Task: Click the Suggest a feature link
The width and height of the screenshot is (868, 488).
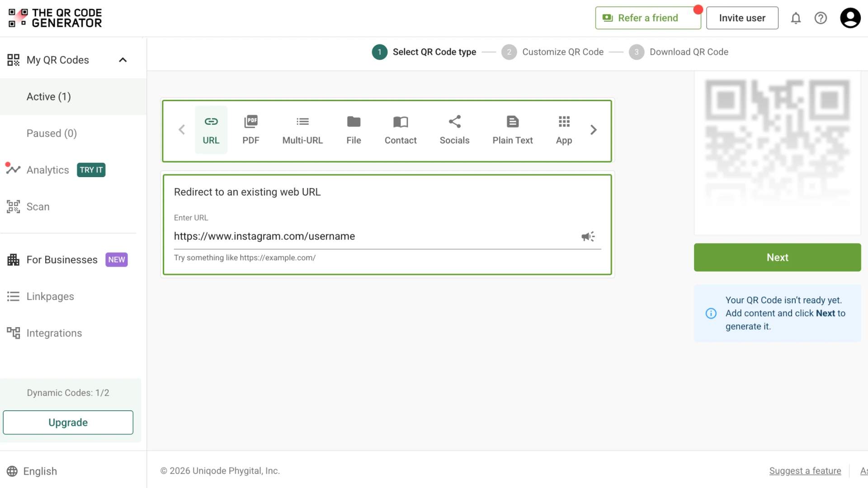Action: coord(805,471)
